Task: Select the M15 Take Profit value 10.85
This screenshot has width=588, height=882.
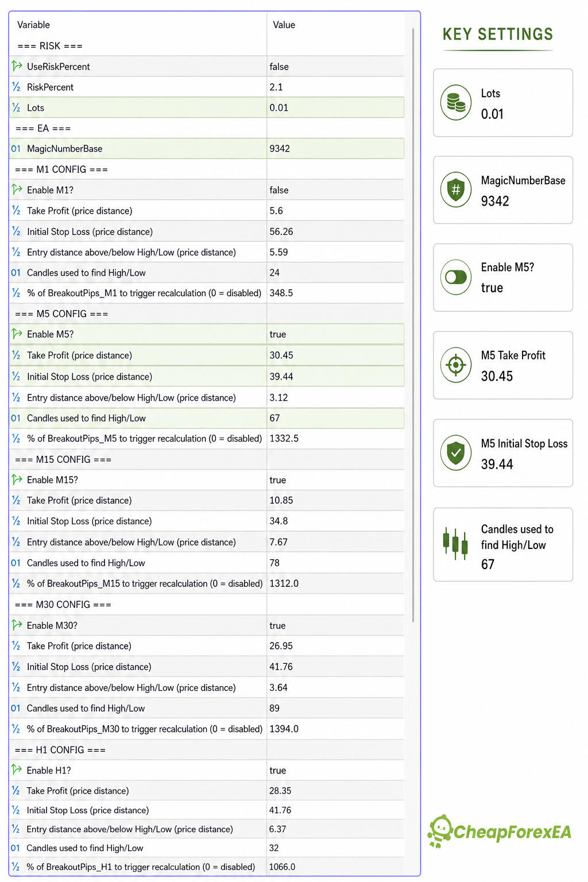Action: [x=281, y=501]
